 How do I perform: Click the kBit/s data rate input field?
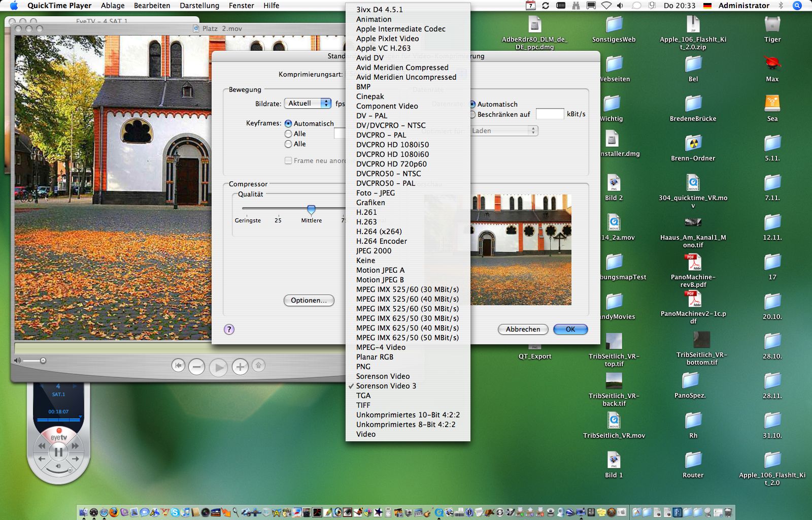550,114
